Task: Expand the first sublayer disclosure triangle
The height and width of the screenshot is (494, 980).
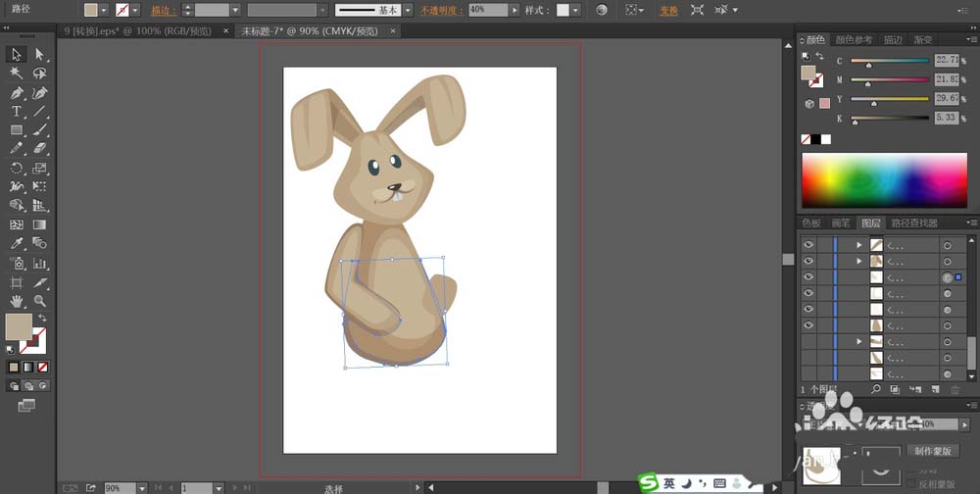Action: pos(859,245)
